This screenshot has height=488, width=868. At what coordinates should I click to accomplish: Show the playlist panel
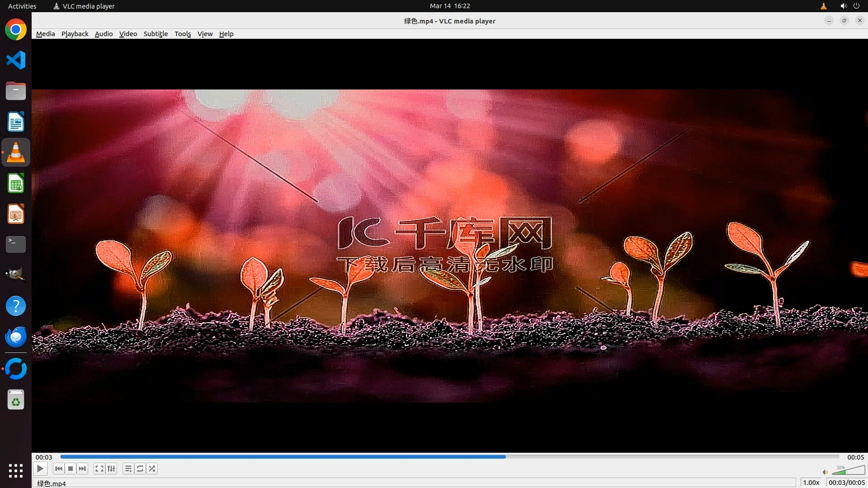tap(128, 469)
